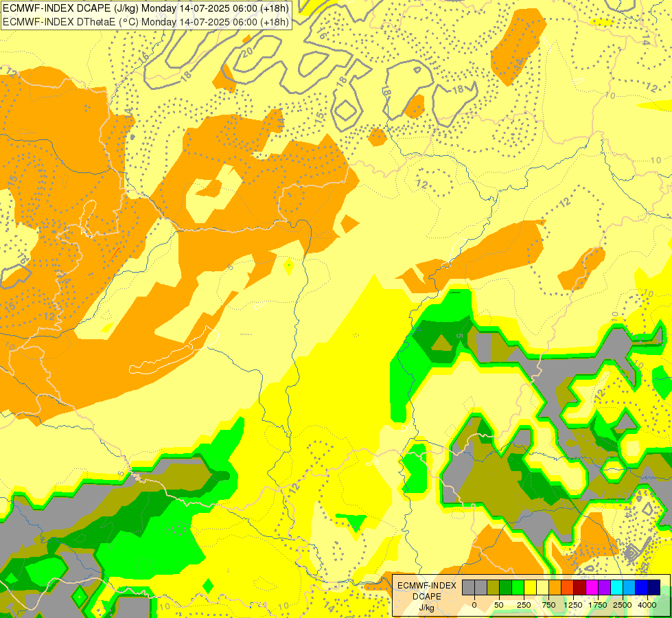Screen dimensions: 672x618
Task: Click the purple legend swatch
Action: 604,587
